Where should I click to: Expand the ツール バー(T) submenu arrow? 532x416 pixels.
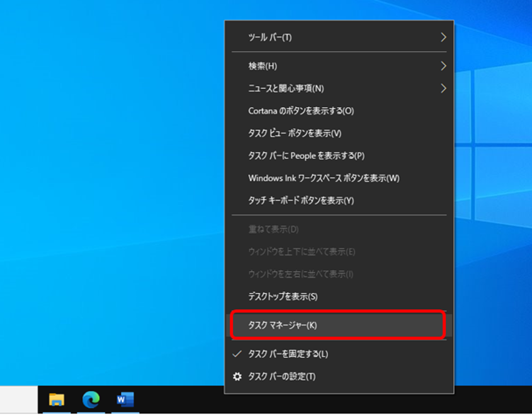coord(443,37)
